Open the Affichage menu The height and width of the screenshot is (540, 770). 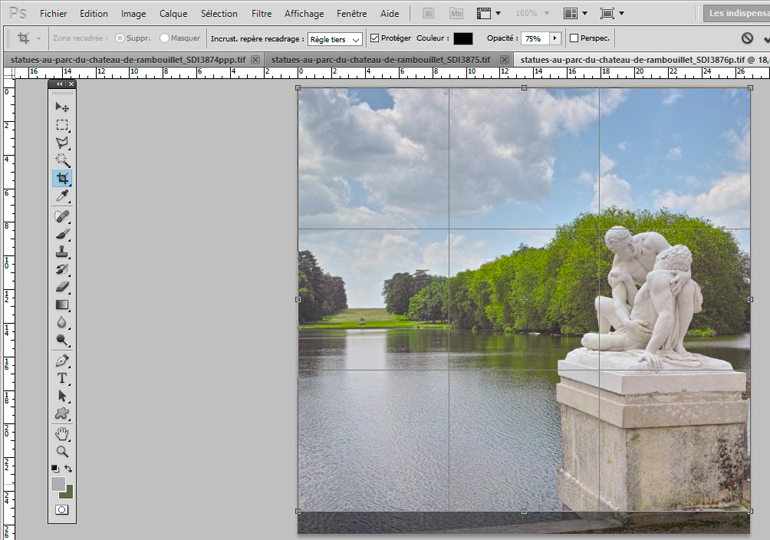(x=304, y=14)
